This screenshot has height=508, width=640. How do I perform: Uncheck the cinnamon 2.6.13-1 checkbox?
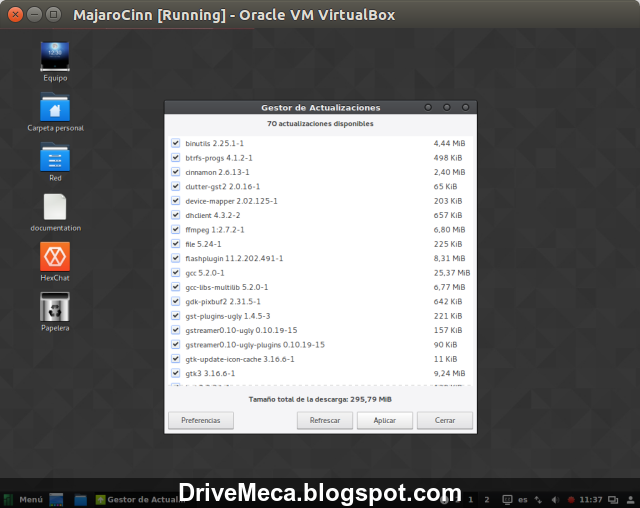pos(176,172)
